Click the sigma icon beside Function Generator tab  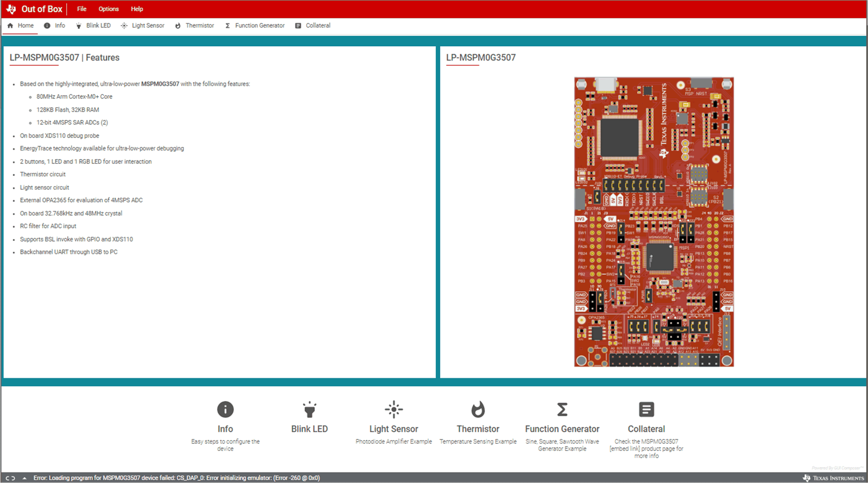(x=227, y=26)
